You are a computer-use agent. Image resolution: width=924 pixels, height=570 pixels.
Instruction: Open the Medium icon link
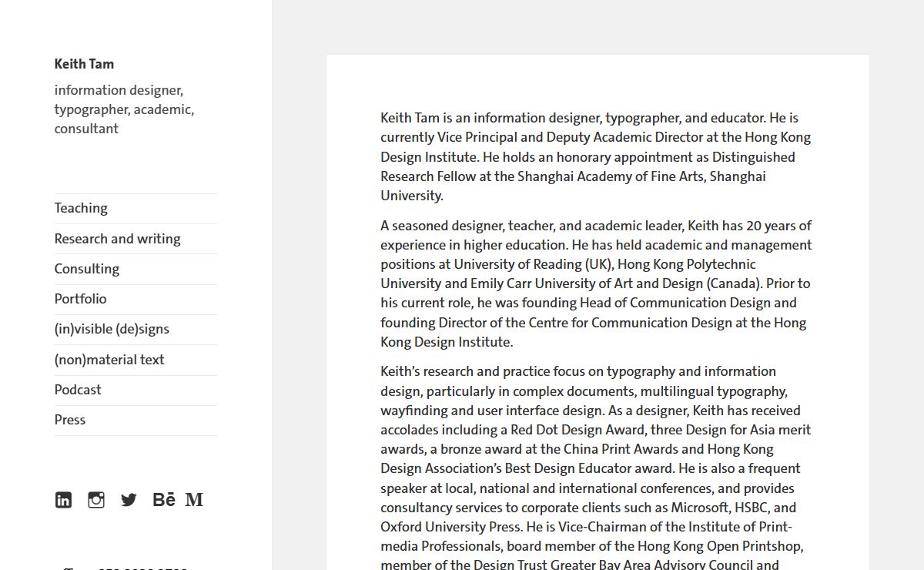[x=195, y=500]
